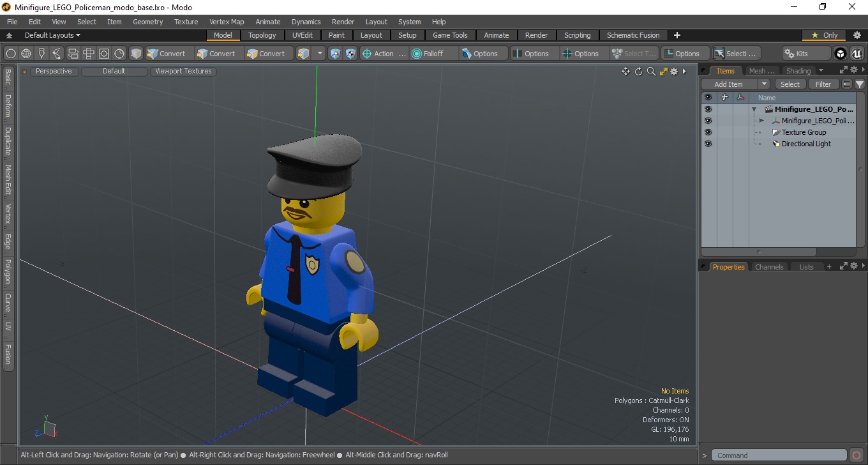The height and width of the screenshot is (465, 868).
Task: Click the viewport zoom magnifier icon
Action: point(651,72)
